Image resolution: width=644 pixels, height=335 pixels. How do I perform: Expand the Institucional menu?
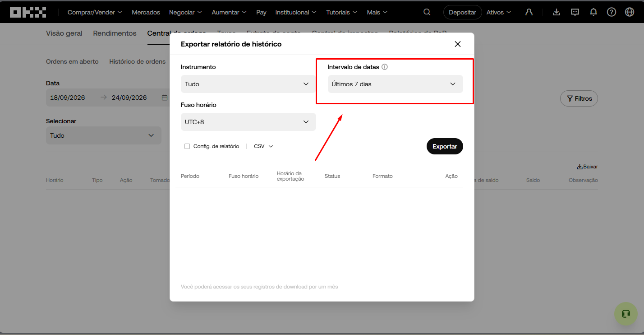pyautogui.click(x=296, y=12)
